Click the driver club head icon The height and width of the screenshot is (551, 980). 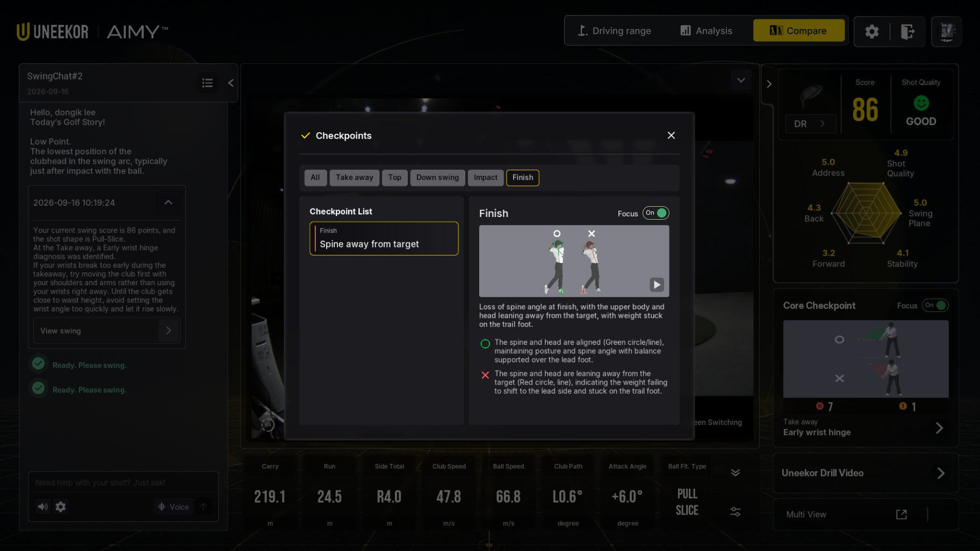point(810,97)
